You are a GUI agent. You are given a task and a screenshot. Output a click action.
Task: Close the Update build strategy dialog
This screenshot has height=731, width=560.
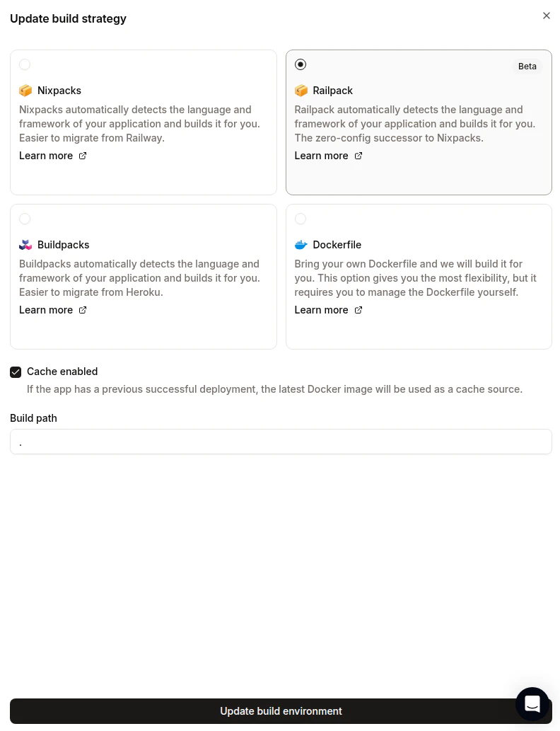click(x=547, y=16)
